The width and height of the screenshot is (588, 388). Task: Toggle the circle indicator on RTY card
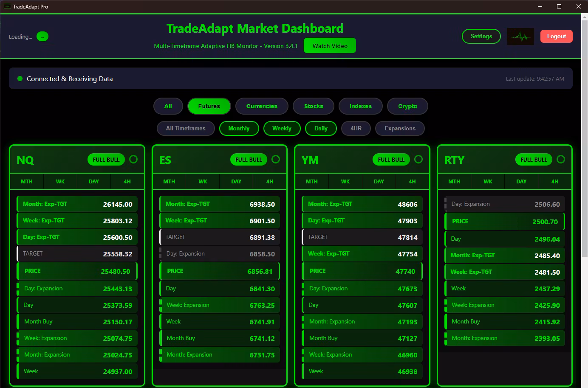coord(561,159)
